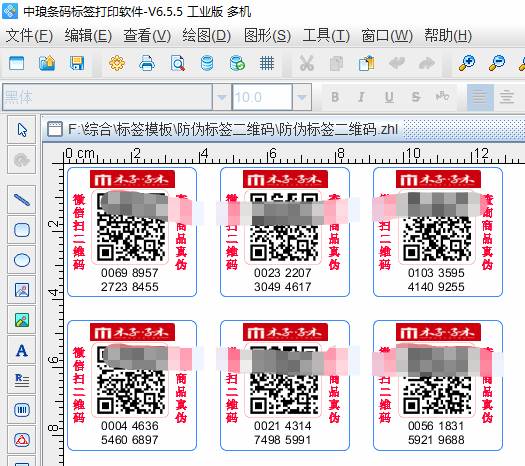525x466 pixels.
Task: Click serial text 7498 5991
Action: pyautogui.click(x=283, y=440)
